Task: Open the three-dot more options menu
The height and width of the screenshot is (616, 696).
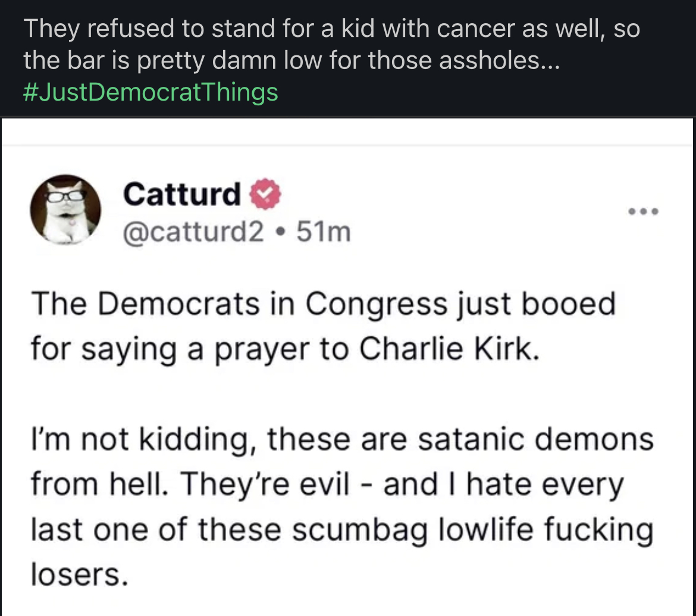Action: (x=644, y=211)
